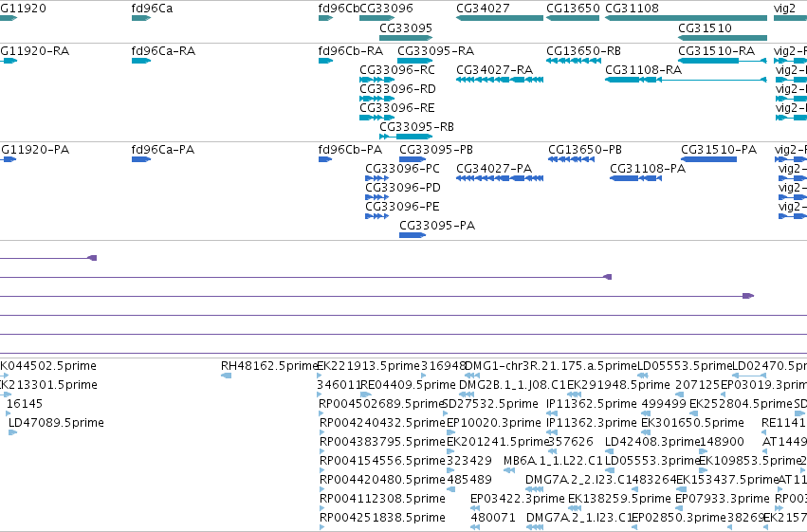807x532 pixels.
Task: Click the CG34027-PA protein feature
Action: (499, 178)
